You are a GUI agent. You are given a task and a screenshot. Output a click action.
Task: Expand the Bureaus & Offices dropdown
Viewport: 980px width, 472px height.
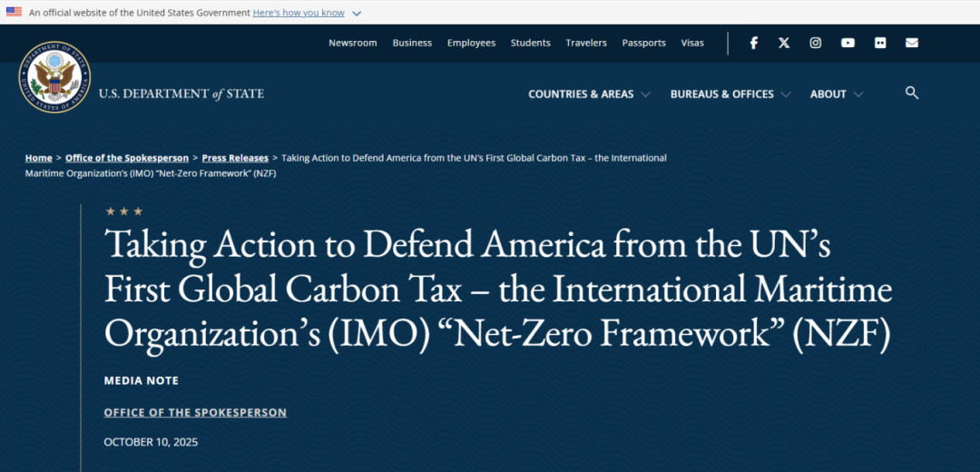[x=730, y=94]
